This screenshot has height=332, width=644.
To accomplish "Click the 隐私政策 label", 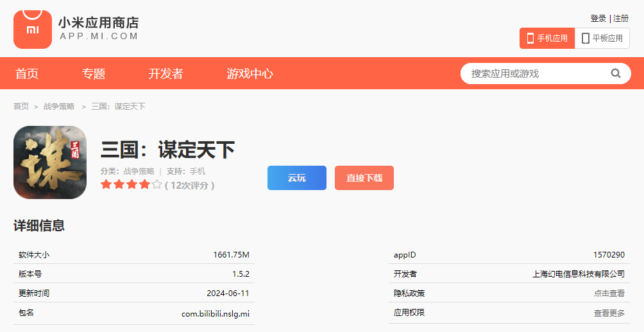I will point(409,293).
